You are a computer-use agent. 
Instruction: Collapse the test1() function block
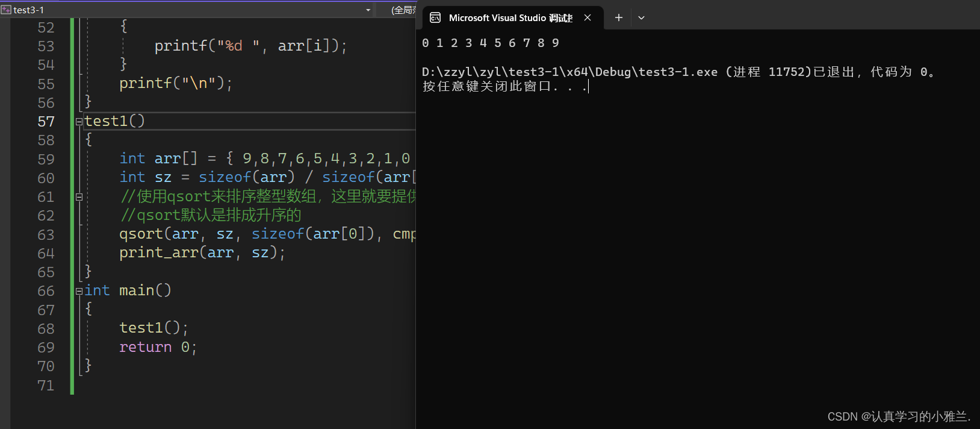[x=79, y=122]
